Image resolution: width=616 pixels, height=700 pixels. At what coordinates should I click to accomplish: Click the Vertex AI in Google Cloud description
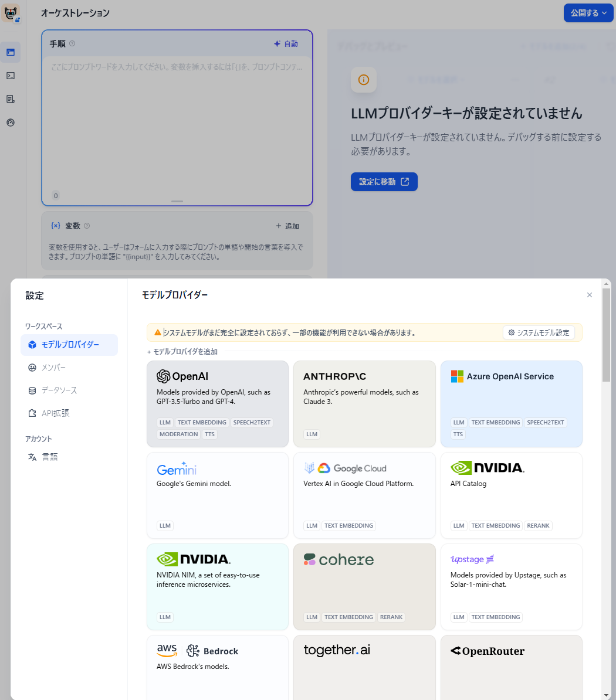(358, 484)
